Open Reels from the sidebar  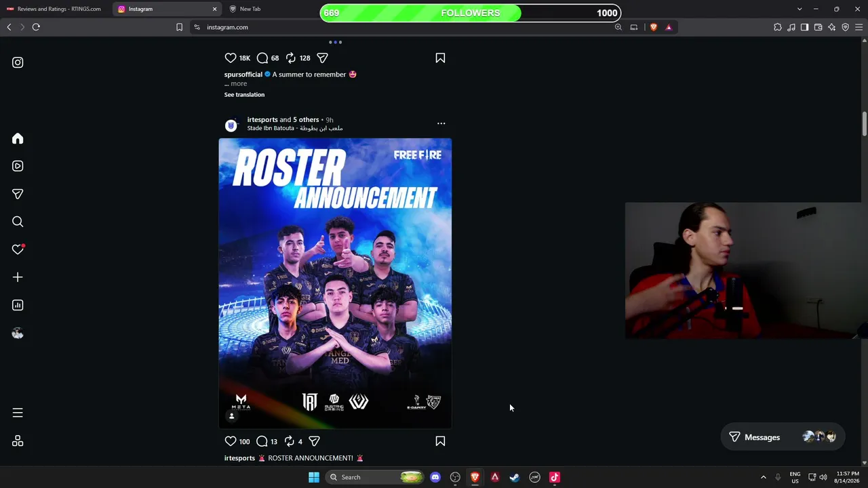(18, 166)
